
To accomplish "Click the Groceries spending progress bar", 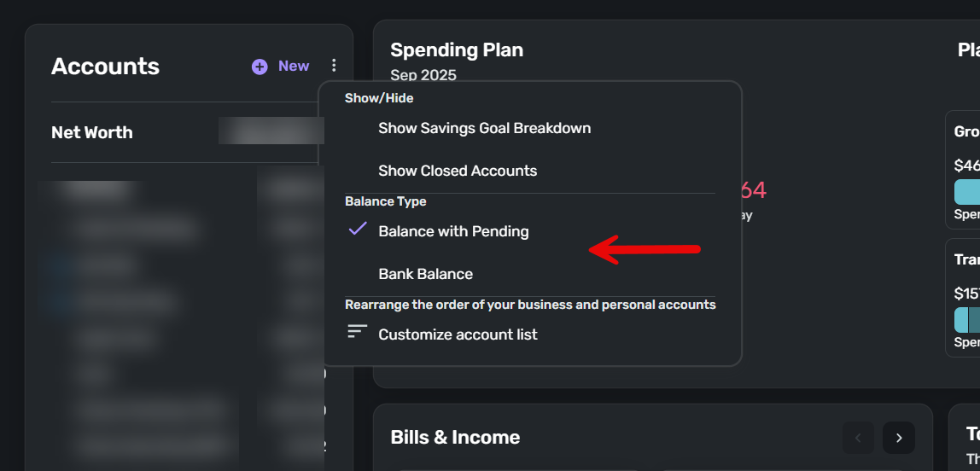I will 967,191.
